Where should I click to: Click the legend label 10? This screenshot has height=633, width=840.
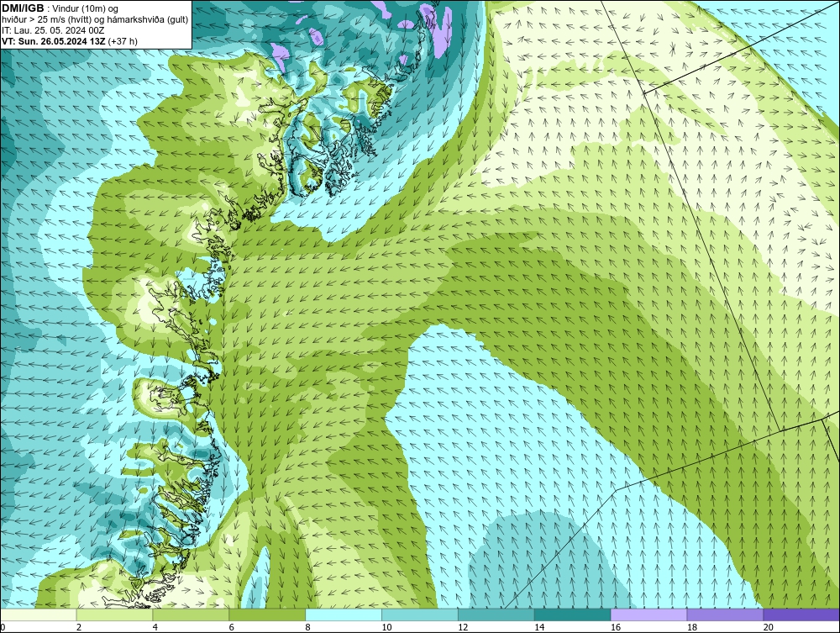point(386,627)
